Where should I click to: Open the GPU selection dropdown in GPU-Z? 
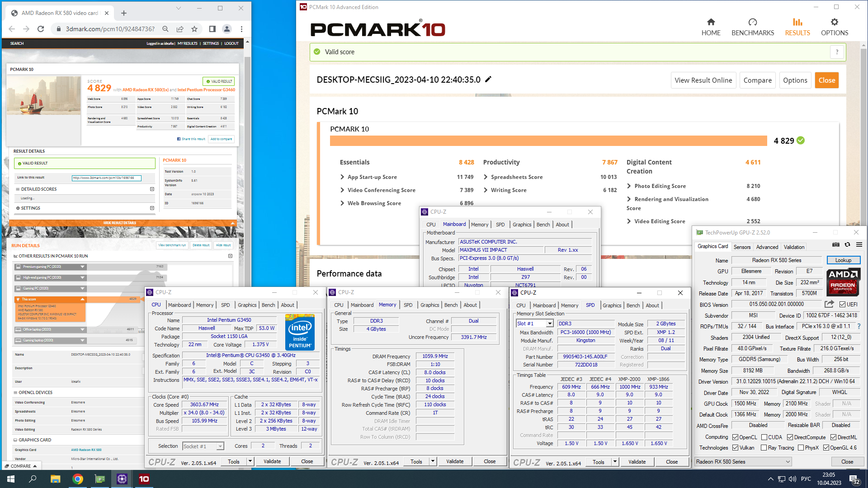point(743,461)
